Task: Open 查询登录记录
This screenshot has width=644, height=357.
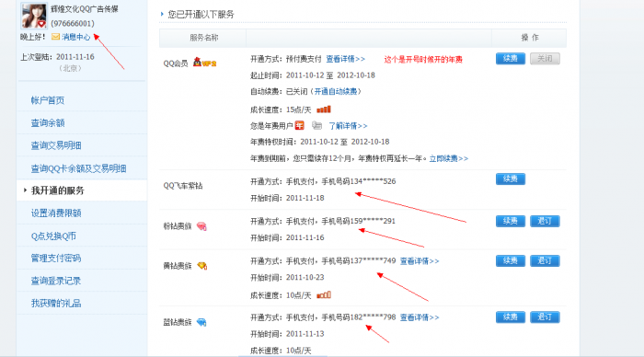Action: pos(56,281)
